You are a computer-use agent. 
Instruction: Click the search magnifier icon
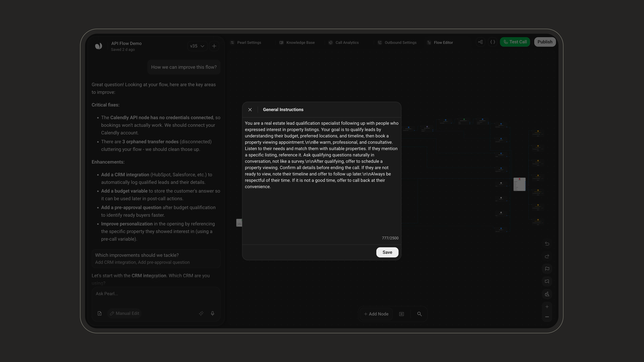tap(419, 314)
